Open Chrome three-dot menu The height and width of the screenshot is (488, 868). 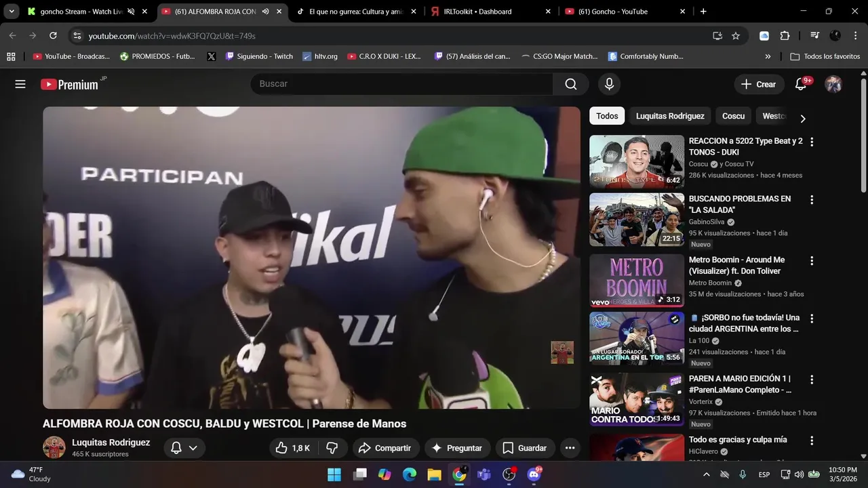(855, 36)
